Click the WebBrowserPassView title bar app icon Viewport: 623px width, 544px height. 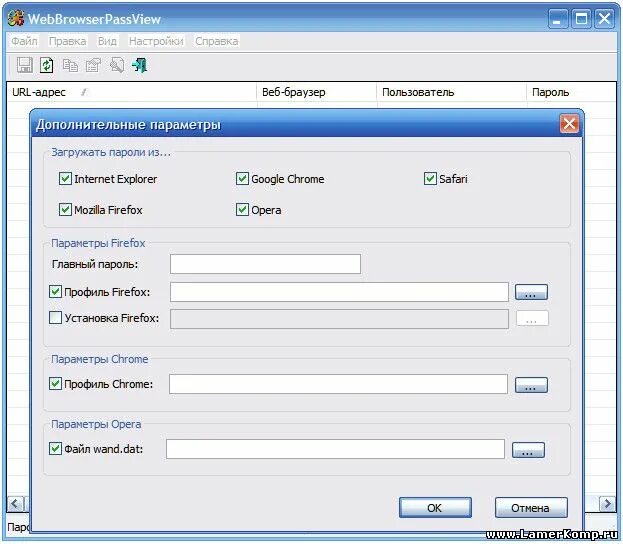point(16,19)
